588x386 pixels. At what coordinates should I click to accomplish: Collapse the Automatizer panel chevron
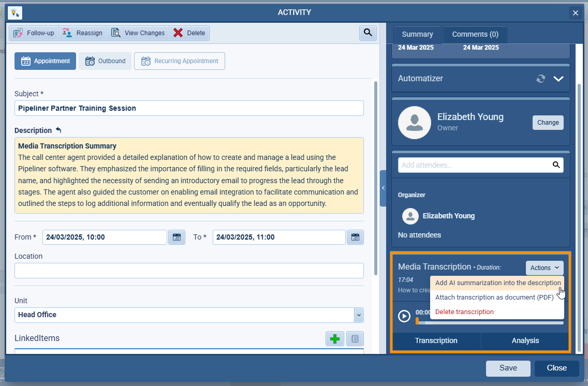point(558,79)
